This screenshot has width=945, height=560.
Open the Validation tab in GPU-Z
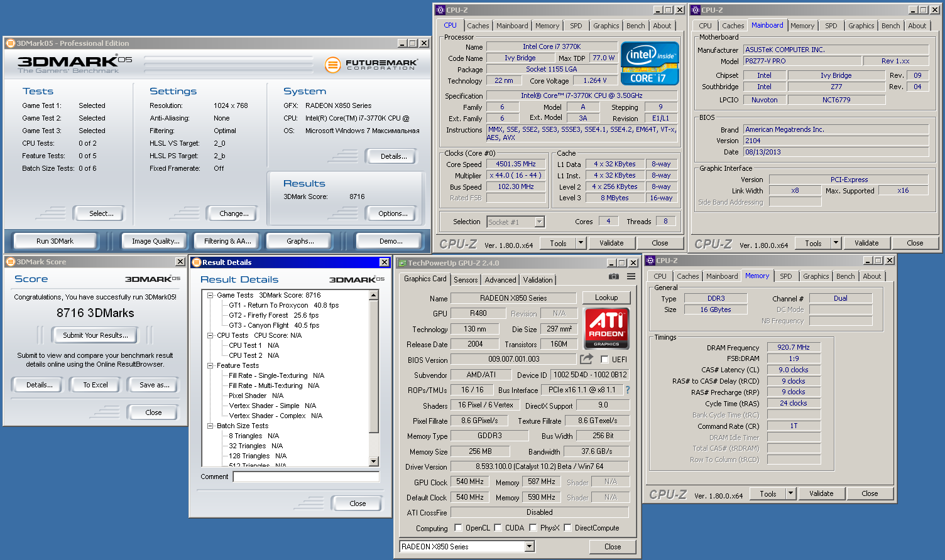pyautogui.click(x=538, y=280)
